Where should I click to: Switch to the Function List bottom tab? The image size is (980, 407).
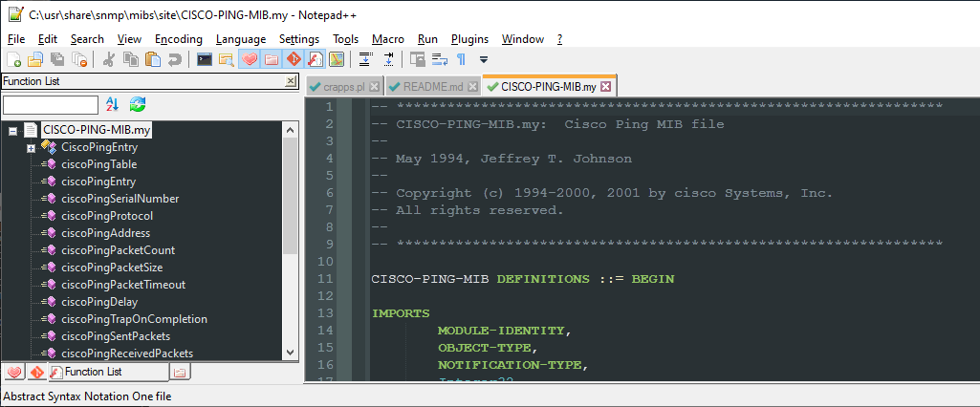[x=107, y=372]
